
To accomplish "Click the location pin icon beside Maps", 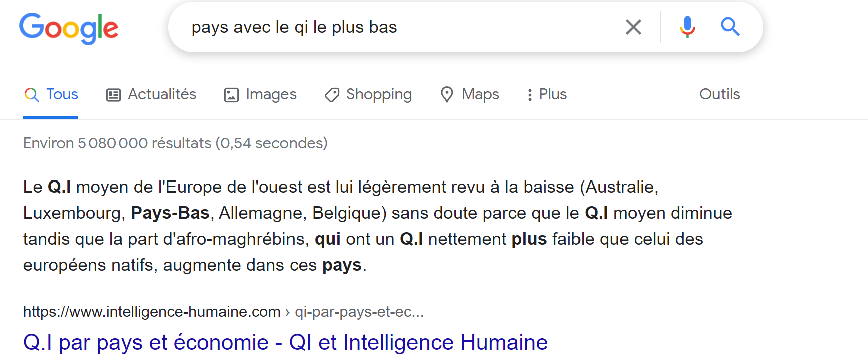I will pos(447,94).
